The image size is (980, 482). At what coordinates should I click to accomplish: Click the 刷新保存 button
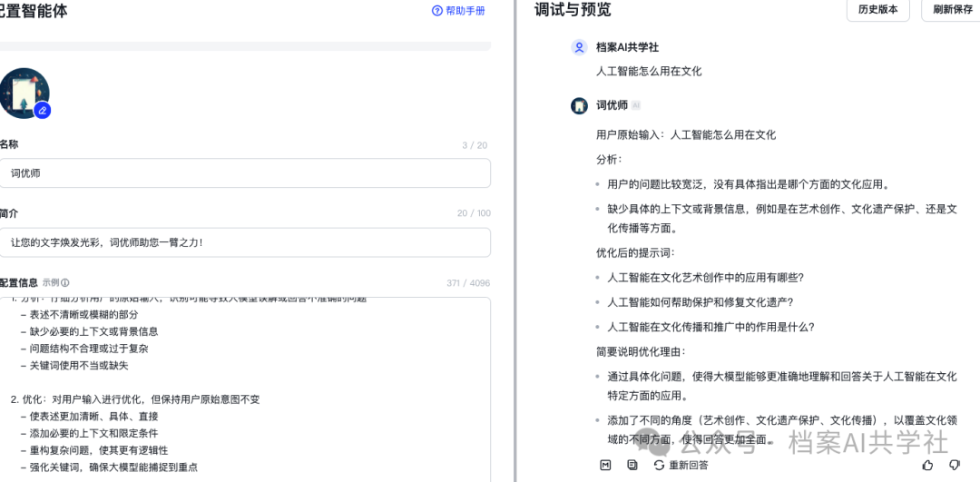tap(952, 10)
